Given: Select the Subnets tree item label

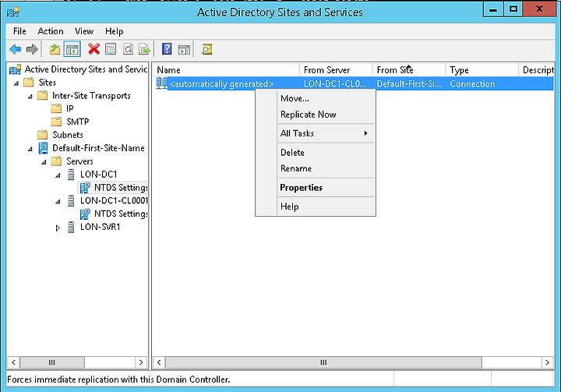Looking at the screenshot, I should pos(68,135).
